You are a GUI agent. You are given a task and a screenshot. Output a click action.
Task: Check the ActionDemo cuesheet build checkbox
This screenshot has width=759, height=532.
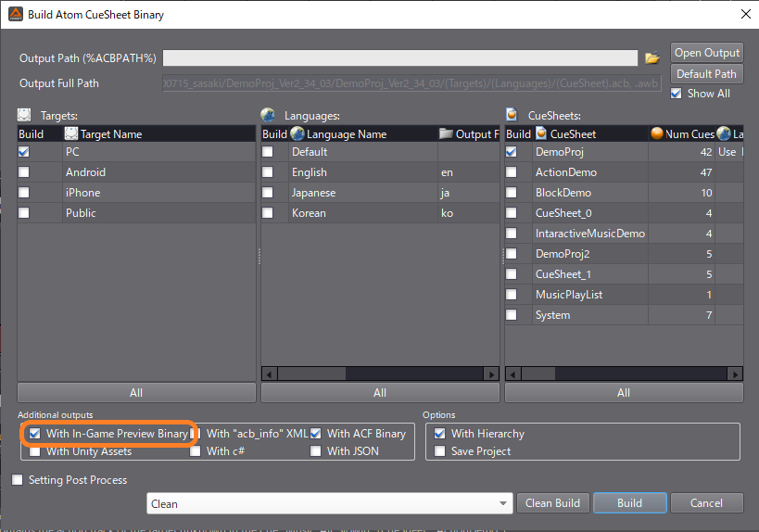pyautogui.click(x=512, y=172)
